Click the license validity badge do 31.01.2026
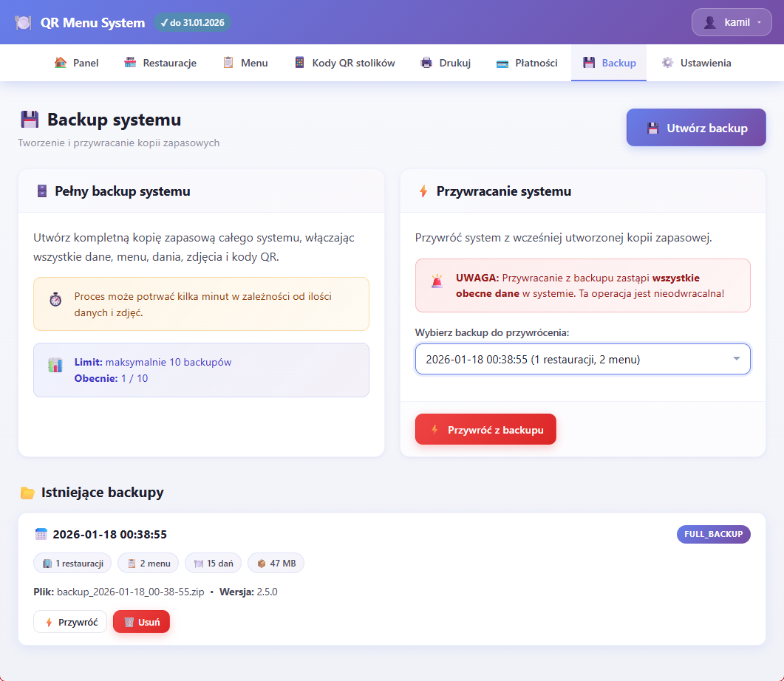Image resolution: width=784 pixels, height=681 pixels. 192,22
